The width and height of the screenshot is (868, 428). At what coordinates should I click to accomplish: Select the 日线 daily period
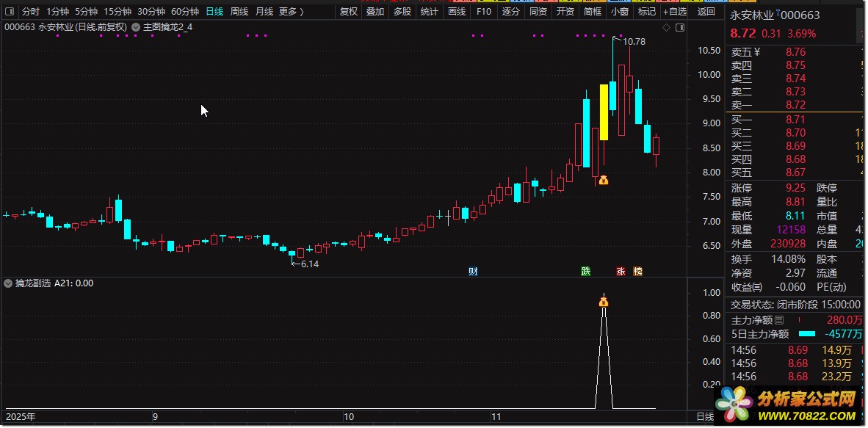[x=214, y=12]
